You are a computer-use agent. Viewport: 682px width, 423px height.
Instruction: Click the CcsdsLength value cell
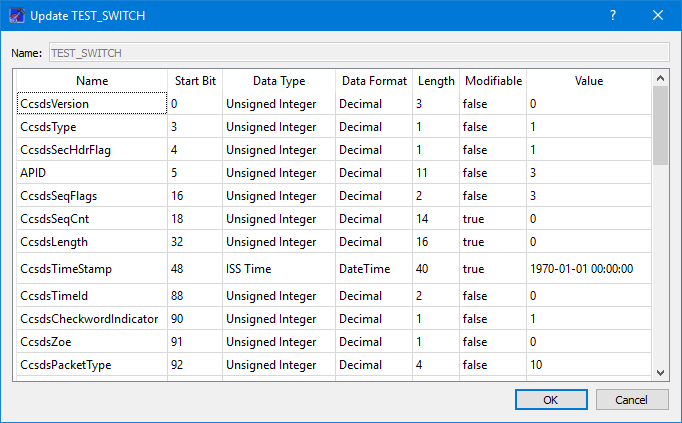pos(589,242)
